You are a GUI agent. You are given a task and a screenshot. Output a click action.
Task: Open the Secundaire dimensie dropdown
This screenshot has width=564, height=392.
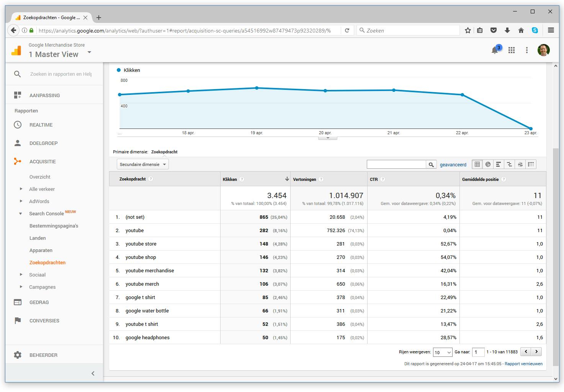pyautogui.click(x=143, y=164)
